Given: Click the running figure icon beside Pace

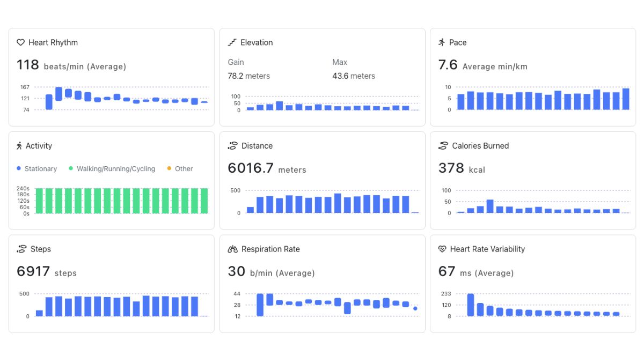Looking at the screenshot, I should pyautogui.click(x=442, y=42).
